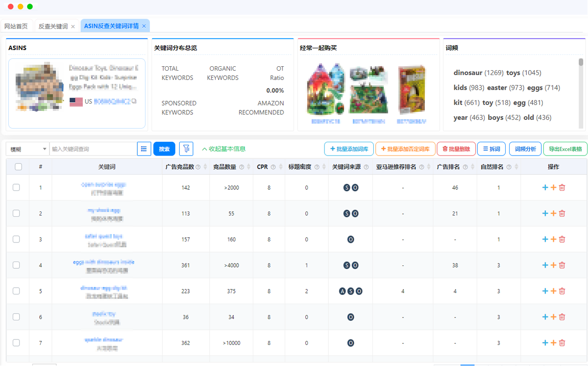This screenshot has height=368, width=588.
Task: Switch to the 网站首页 tab
Action: point(16,26)
